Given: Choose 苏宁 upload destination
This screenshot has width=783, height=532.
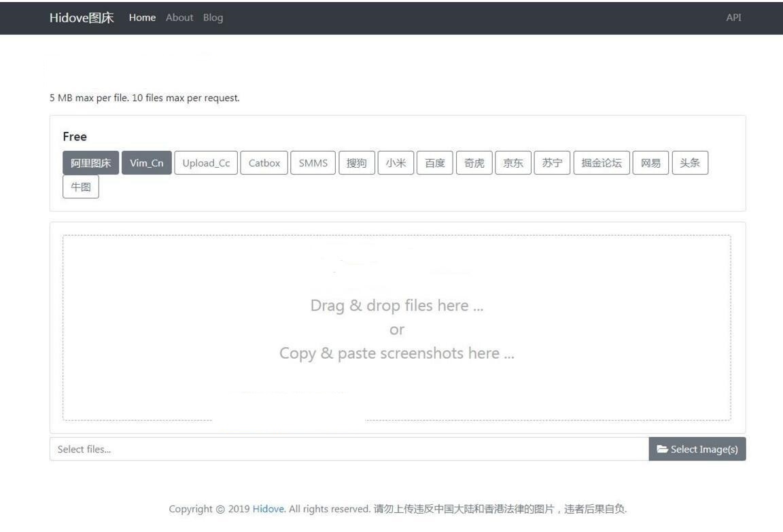Looking at the screenshot, I should (x=552, y=162).
